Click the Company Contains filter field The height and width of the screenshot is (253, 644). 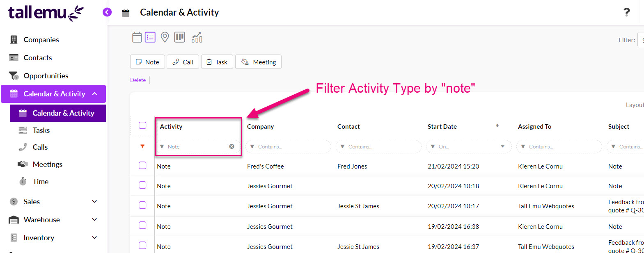(288, 146)
